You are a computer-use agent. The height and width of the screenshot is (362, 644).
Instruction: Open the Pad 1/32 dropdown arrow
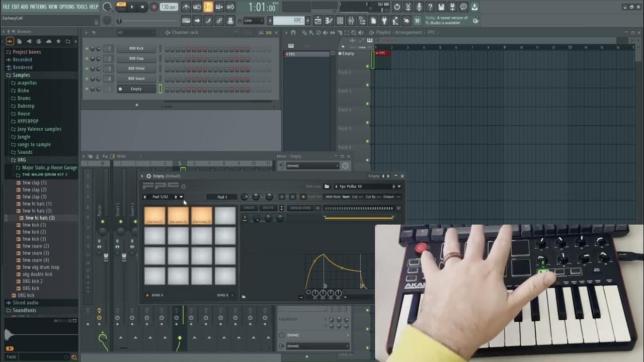click(x=181, y=197)
